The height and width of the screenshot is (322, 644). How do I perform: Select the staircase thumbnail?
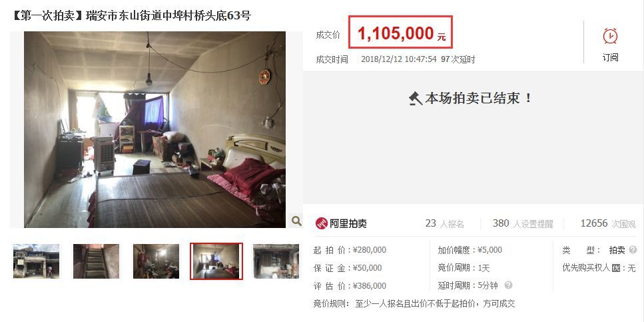96,261
